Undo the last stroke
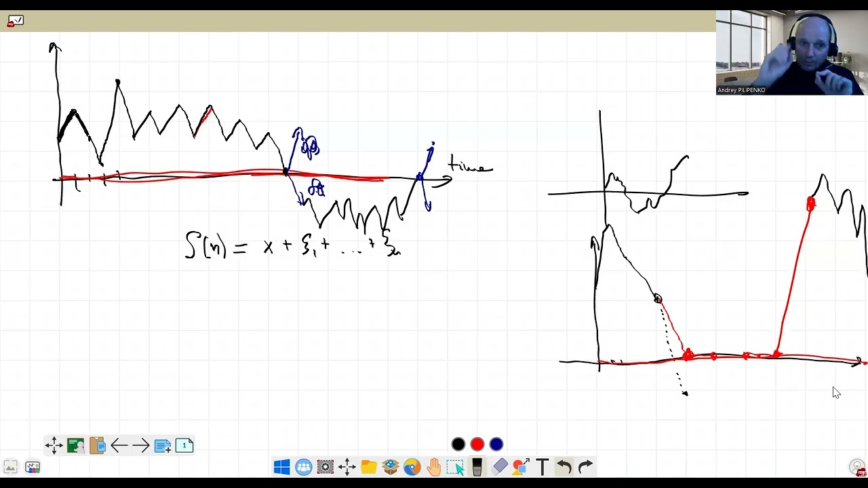868x488 pixels. [x=564, y=467]
